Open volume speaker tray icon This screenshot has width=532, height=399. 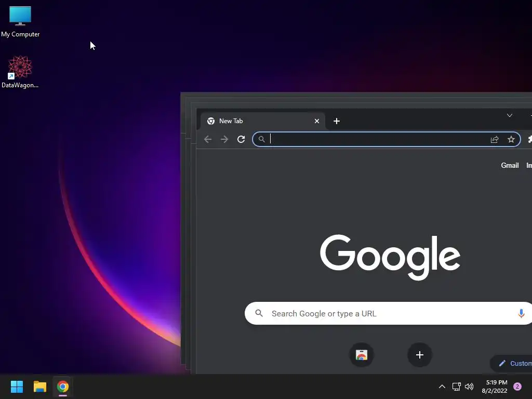(469, 387)
